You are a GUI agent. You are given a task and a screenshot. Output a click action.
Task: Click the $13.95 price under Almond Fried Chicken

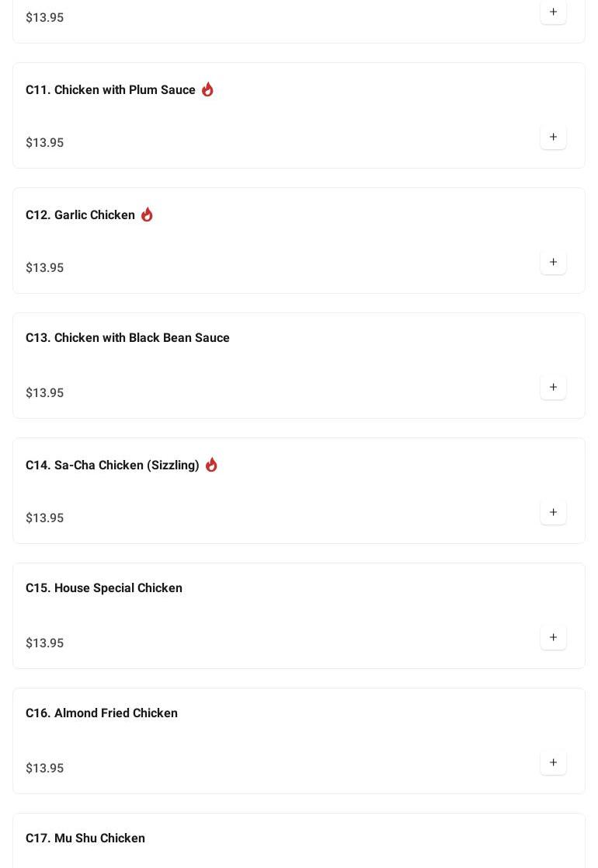(x=45, y=769)
